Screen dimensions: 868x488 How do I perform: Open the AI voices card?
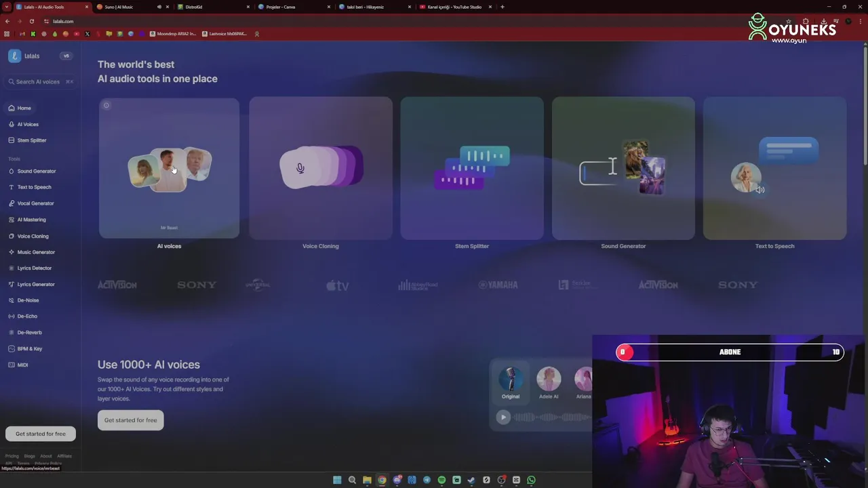click(x=169, y=168)
